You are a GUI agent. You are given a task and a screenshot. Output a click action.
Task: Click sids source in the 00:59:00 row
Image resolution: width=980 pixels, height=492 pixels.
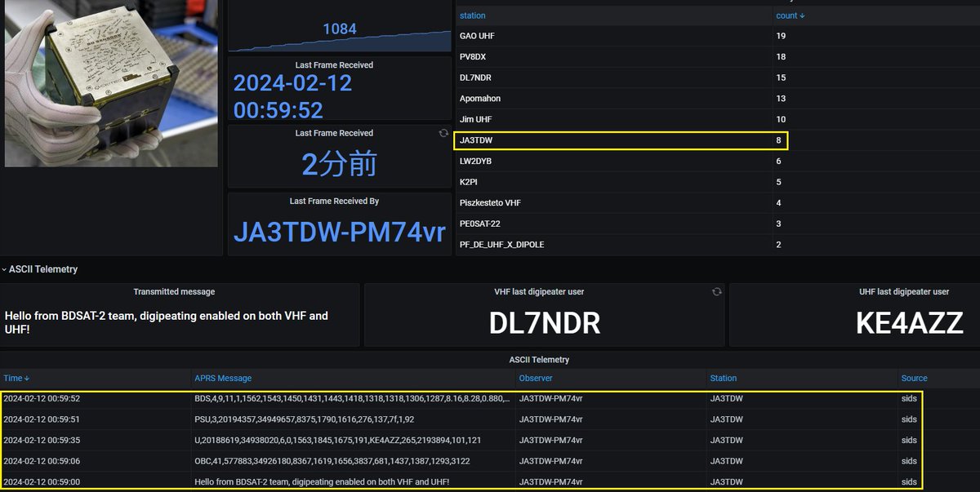(909, 482)
